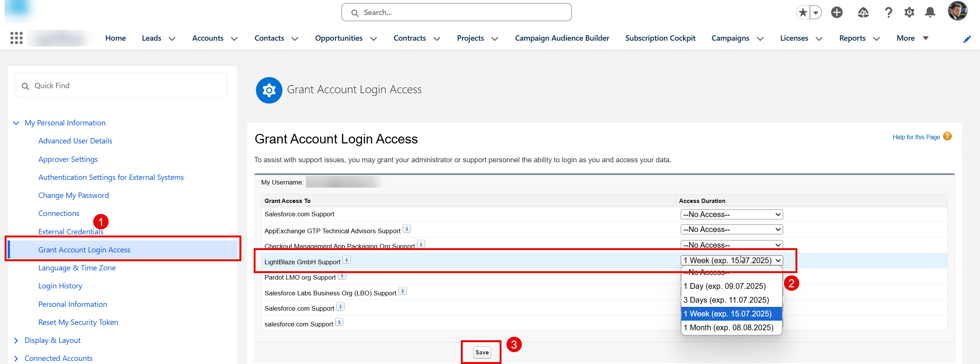The height and width of the screenshot is (364, 980).
Task: Collapse the My Personal Information section
Action: pyautogui.click(x=16, y=123)
